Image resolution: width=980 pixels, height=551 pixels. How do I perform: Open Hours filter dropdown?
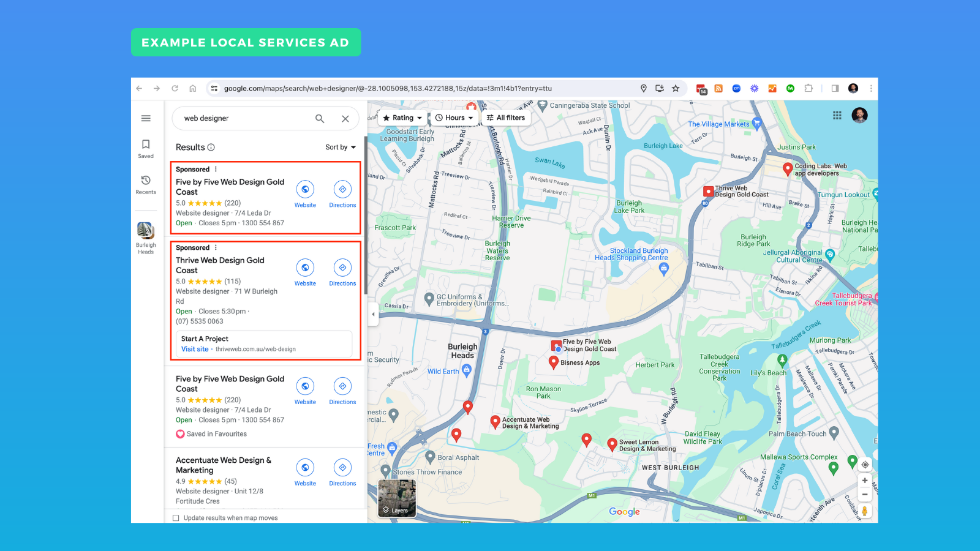(454, 118)
